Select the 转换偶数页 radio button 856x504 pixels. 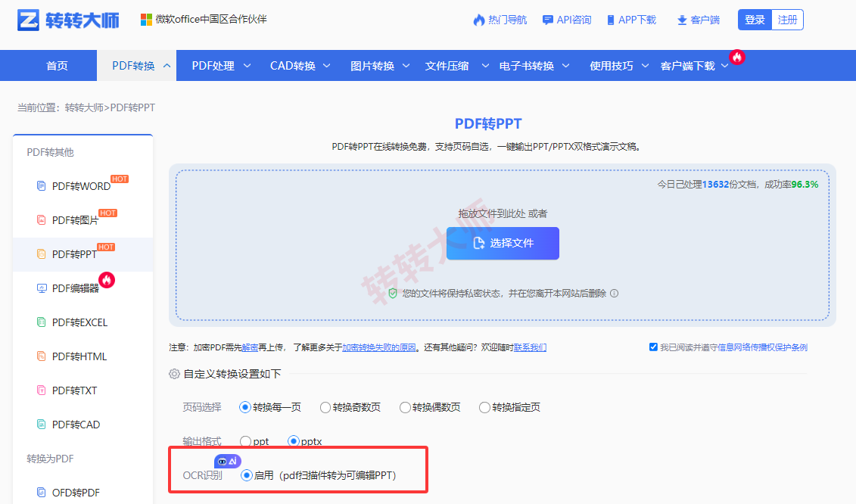(405, 407)
